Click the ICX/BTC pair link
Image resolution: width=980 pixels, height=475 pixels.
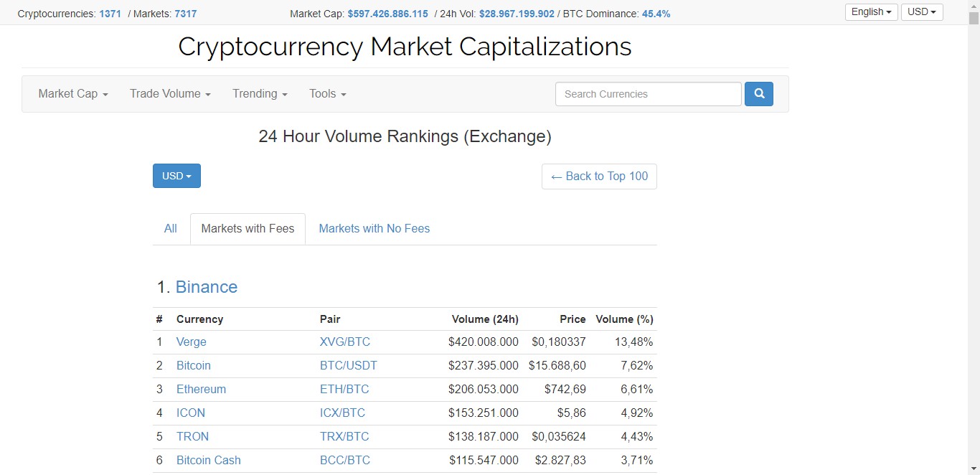tap(342, 413)
